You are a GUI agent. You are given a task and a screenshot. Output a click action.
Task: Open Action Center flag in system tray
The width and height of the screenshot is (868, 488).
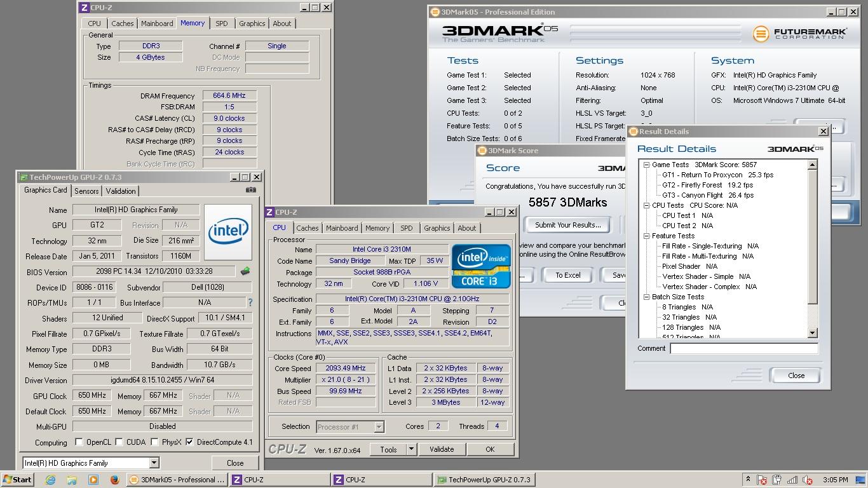tap(762, 480)
